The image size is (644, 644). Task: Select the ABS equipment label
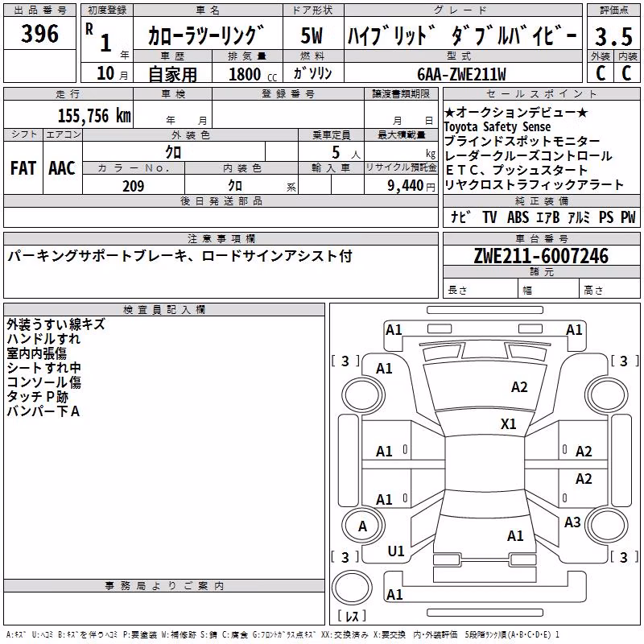[518, 217]
